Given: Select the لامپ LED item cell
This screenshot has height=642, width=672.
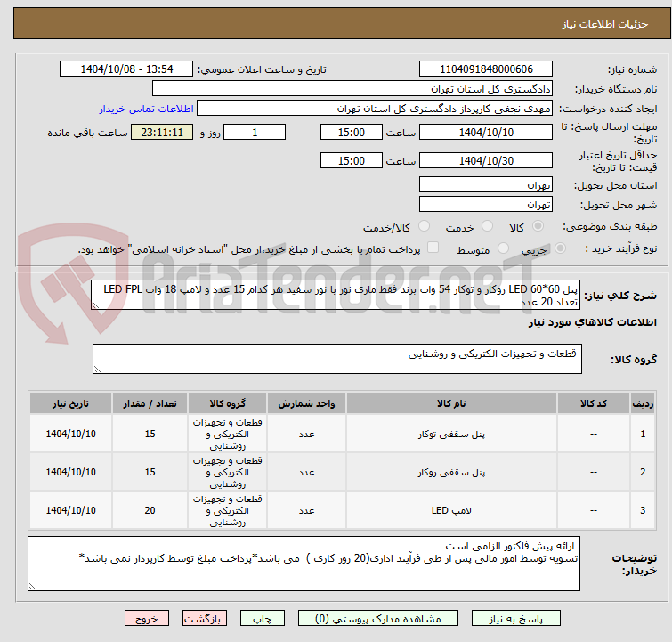Looking at the screenshot, I should click(451, 510).
